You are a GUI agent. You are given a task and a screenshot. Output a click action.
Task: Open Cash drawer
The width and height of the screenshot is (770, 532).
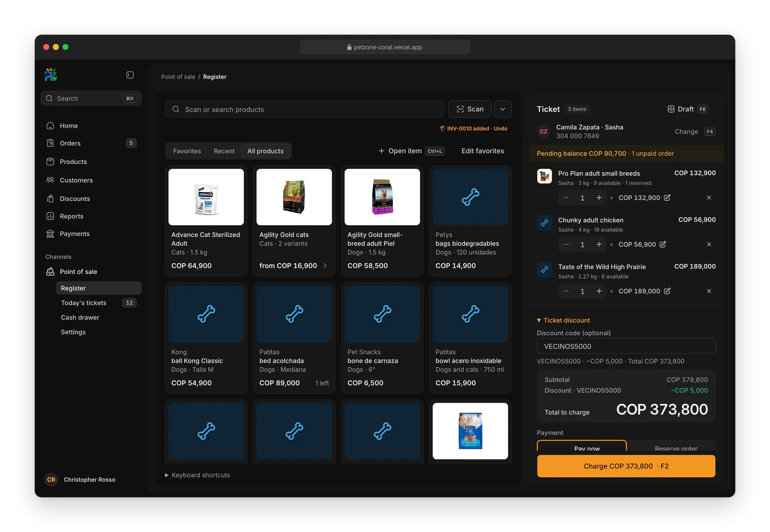99,318
